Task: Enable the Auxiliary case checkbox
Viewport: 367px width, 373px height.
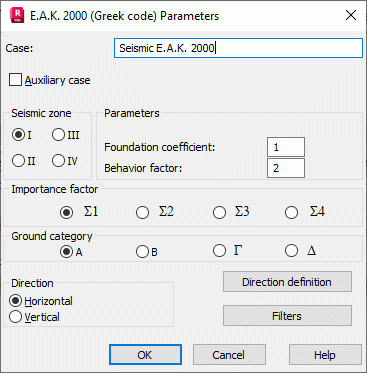Action: 15,80
